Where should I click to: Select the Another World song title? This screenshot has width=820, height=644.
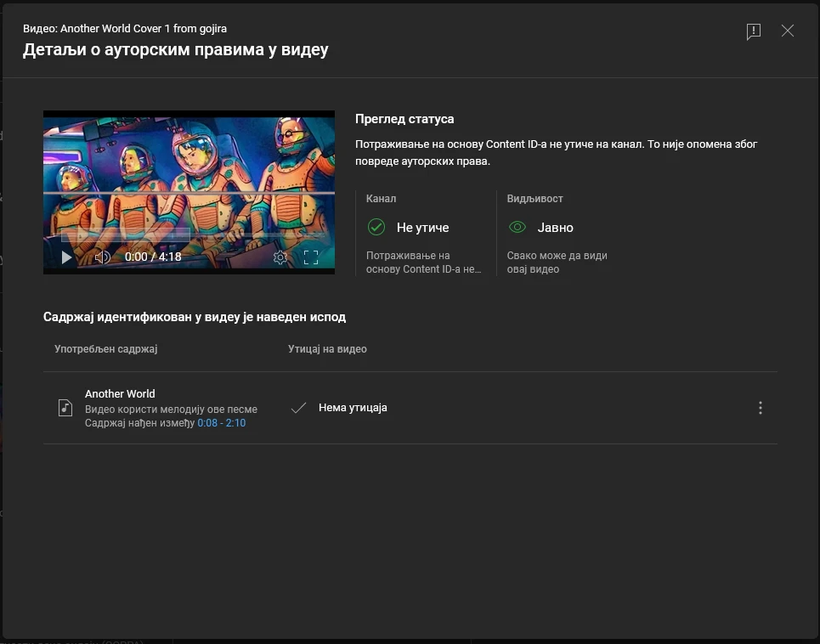pos(120,393)
